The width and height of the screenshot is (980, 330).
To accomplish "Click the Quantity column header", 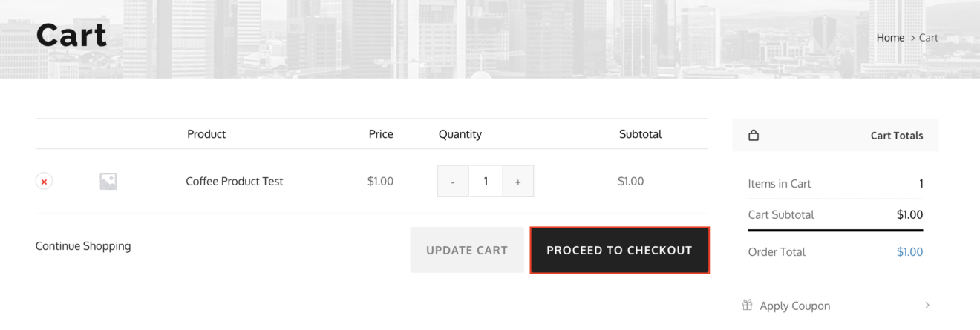I will pyautogui.click(x=460, y=134).
